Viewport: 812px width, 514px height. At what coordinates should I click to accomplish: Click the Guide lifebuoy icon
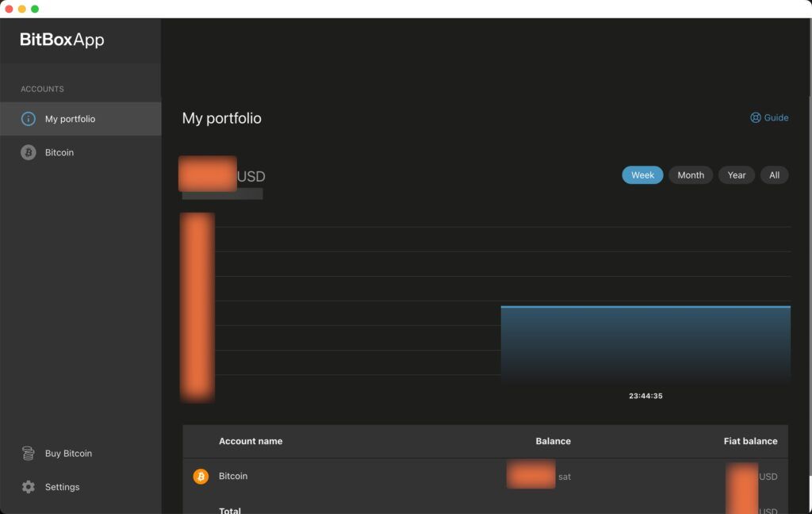(x=756, y=117)
